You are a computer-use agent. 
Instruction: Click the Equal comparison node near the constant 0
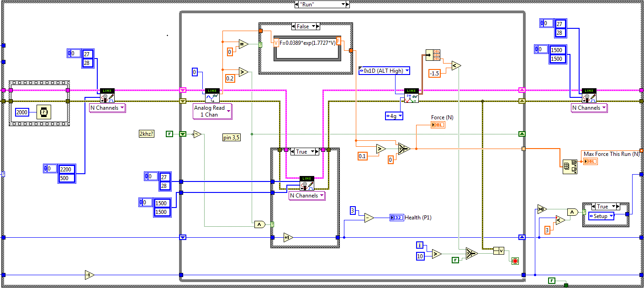(x=243, y=44)
